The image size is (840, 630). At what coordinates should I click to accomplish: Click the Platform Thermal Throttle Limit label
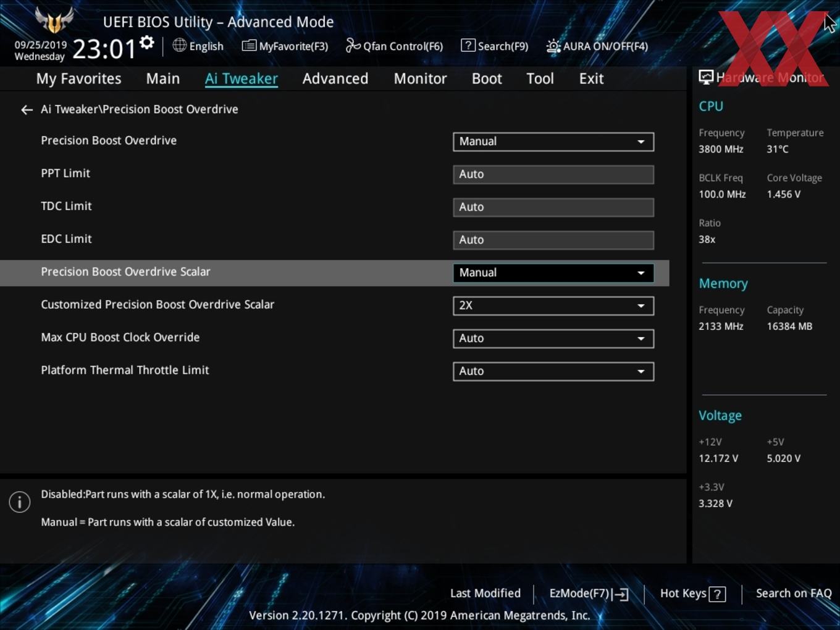tap(125, 370)
